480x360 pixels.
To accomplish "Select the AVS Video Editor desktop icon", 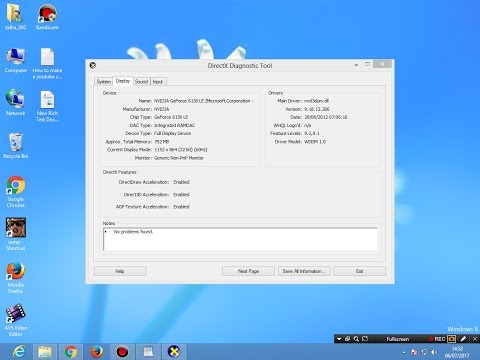I will pyautogui.click(x=16, y=320).
